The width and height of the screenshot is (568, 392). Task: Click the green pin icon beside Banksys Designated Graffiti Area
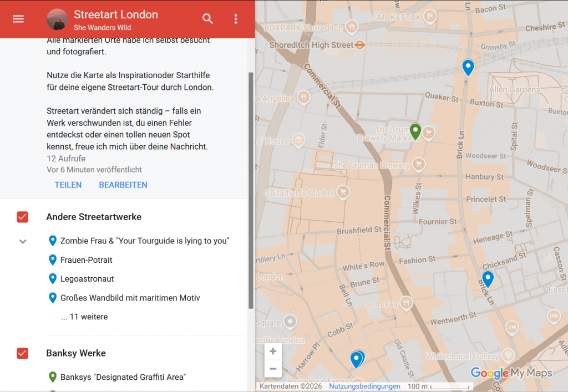(x=53, y=377)
